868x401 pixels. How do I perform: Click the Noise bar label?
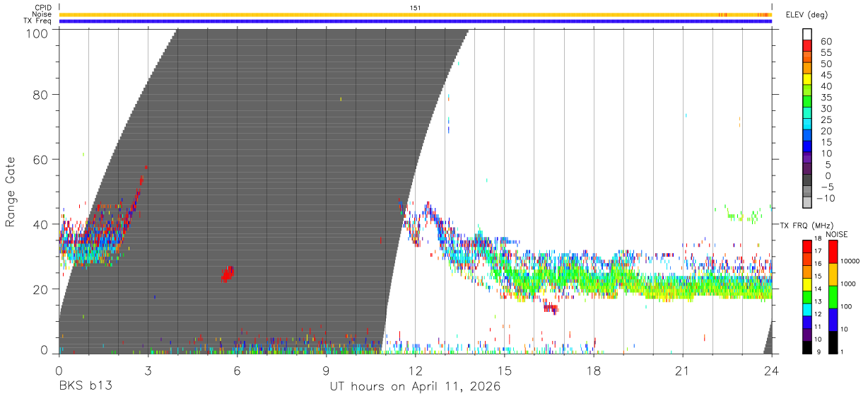point(42,14)
